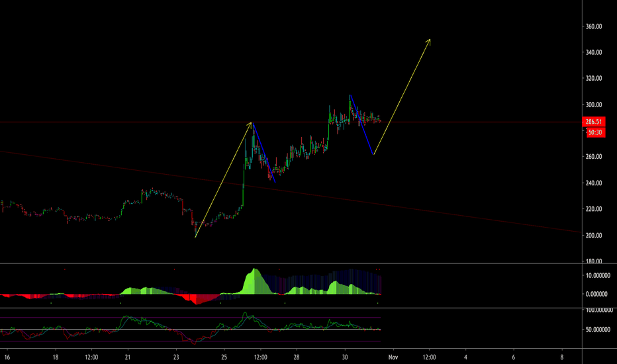The image size is (617, 364).
Task: Click the 6 date label on time axis
Action: point(514,357)
